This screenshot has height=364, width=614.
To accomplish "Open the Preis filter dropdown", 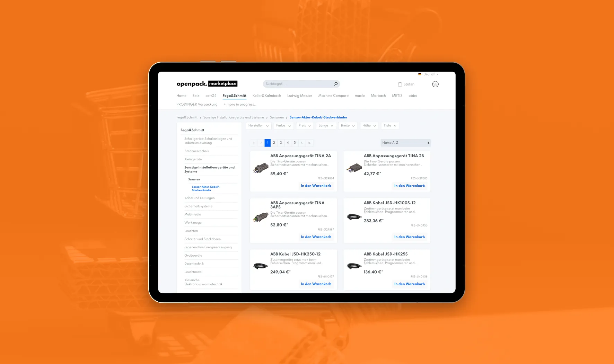I will (305, 126).
